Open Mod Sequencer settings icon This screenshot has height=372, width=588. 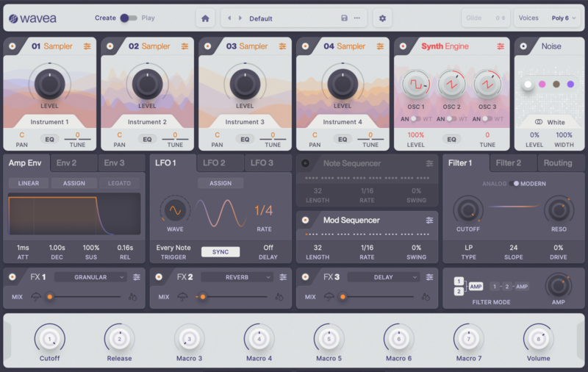429,220
